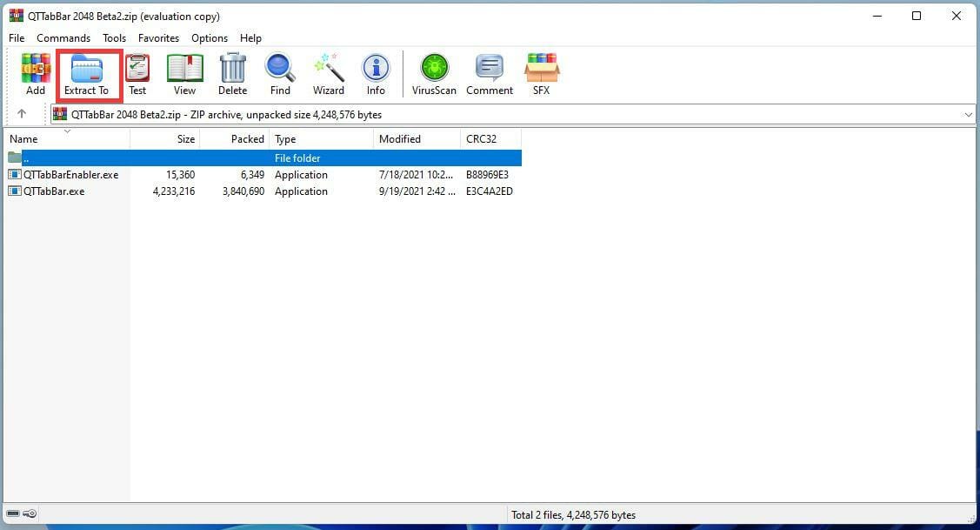
Task: Select the Delete tool
Action: 231,73
